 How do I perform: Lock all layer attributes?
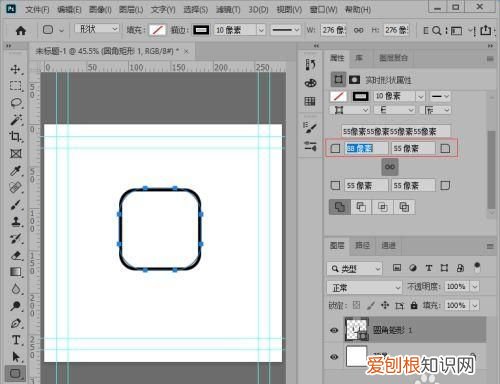point(414,305)
